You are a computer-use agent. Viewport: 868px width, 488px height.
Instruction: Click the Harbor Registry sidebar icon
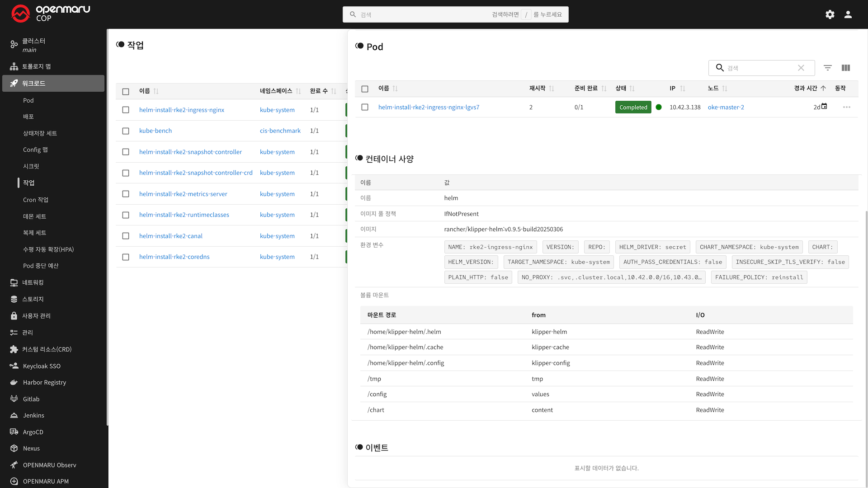pyautogui.click(x=14, y=382)
